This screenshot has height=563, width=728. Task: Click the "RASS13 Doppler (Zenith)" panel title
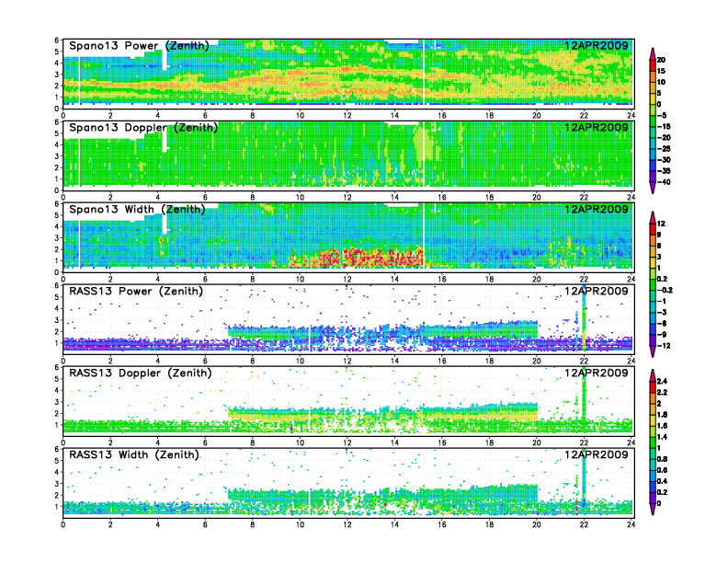point(141,373)
